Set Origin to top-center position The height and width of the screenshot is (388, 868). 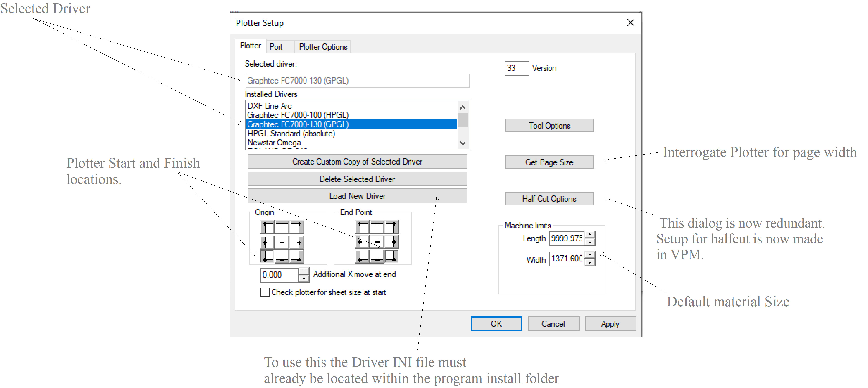click(282, 227)
